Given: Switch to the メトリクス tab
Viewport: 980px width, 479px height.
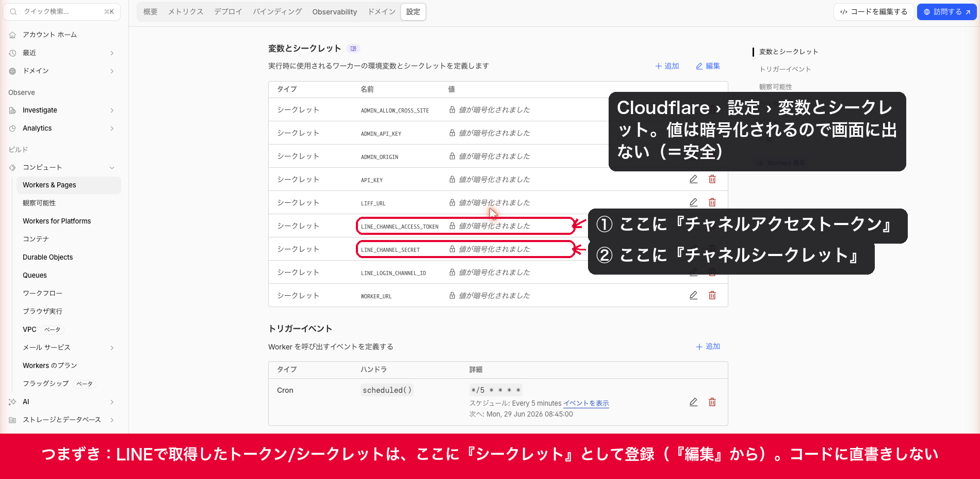Looking at the screenshot, I should tap(186, 12).
